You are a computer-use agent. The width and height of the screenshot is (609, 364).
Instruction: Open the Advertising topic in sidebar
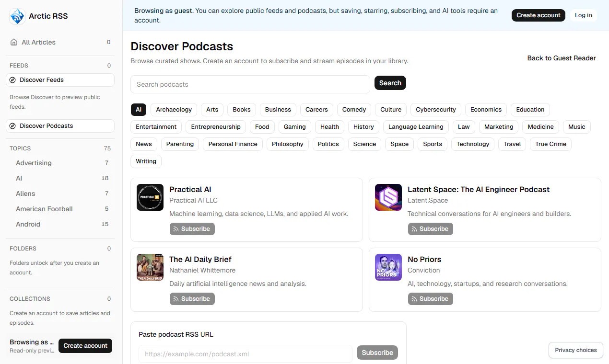[60, 163]
